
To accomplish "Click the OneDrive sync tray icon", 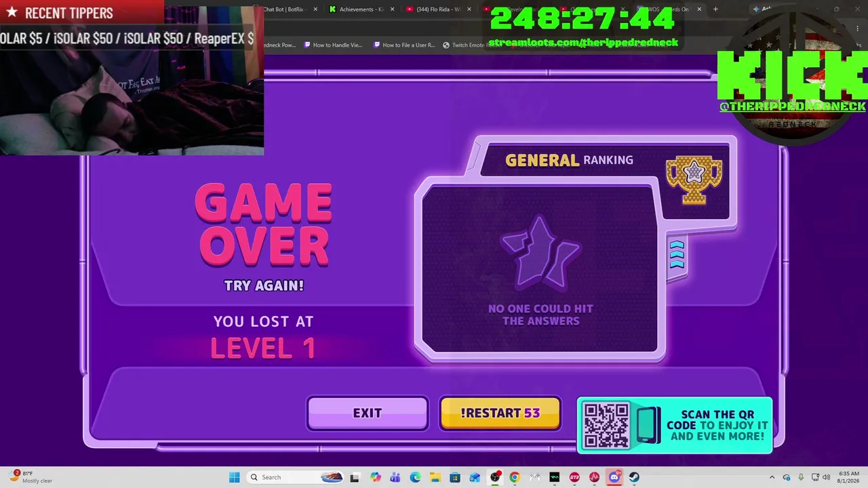I will coord(787,477).
